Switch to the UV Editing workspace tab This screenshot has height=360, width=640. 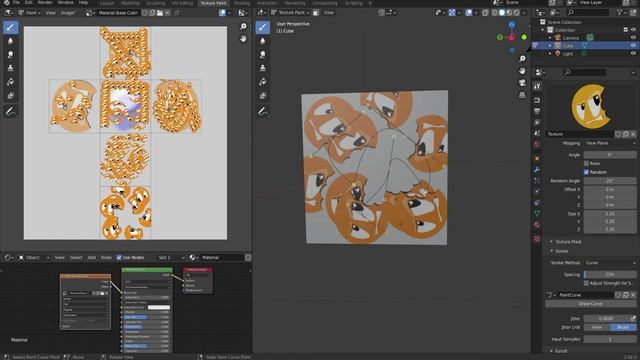tap(182, 3)
